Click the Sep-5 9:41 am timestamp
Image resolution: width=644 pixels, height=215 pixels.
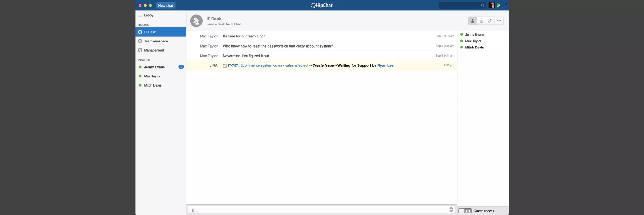tap(445, 56)
